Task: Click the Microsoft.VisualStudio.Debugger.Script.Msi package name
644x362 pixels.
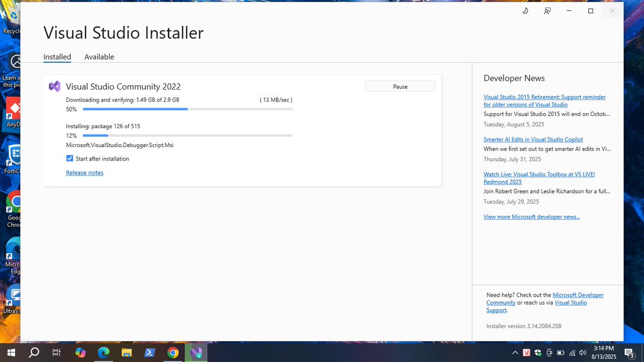Action: click(x=120, y=145)
